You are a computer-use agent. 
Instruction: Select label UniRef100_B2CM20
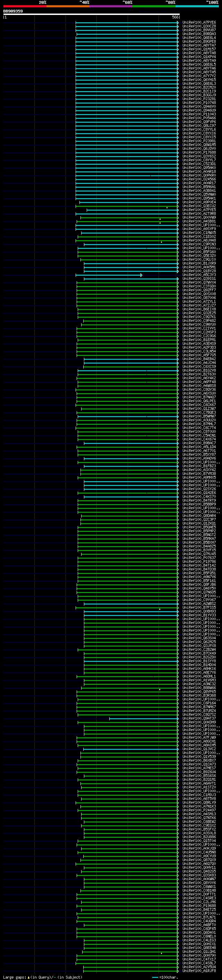click(199, 88)
